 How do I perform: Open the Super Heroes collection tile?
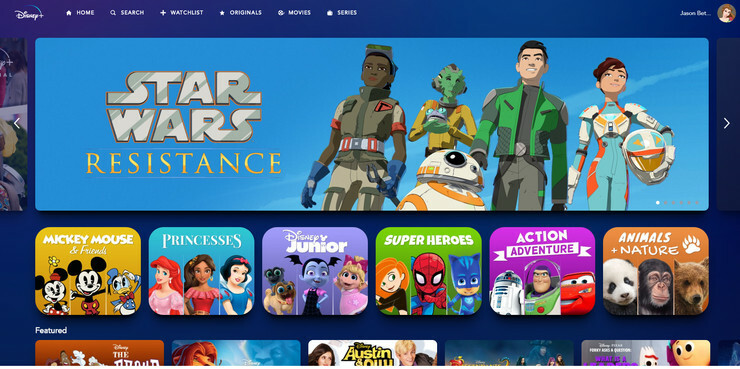click(x=429, y=271)
